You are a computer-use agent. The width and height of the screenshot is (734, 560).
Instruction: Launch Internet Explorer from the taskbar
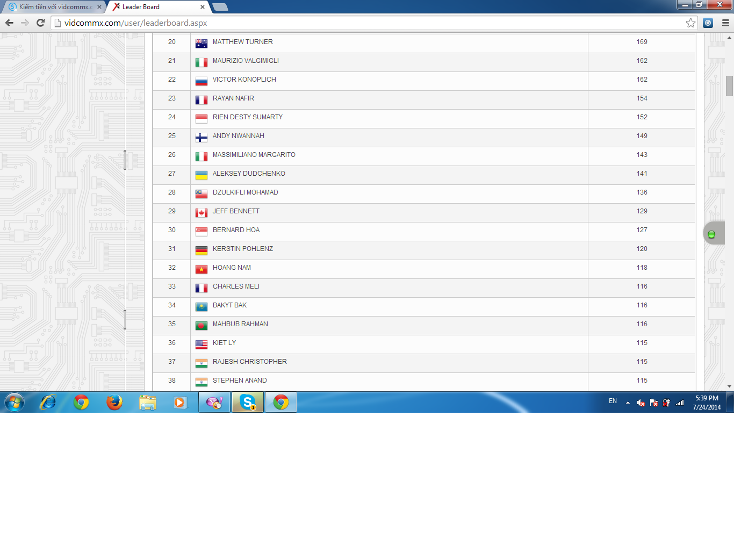click(48, 402)
